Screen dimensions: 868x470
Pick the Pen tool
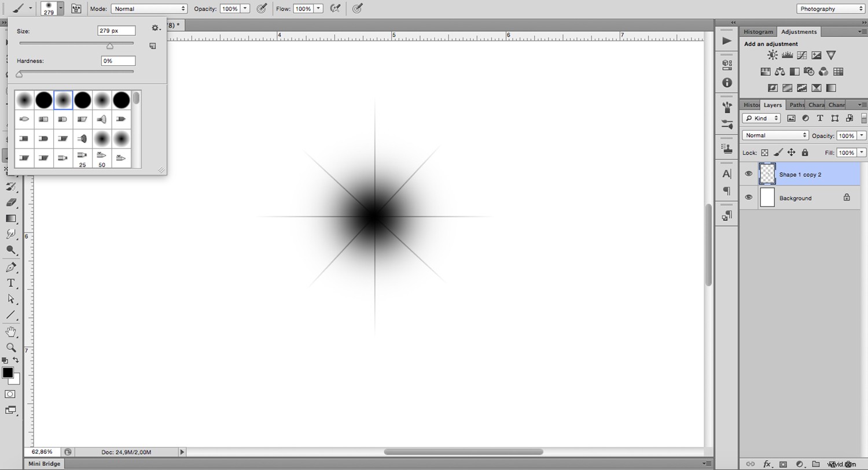coord(10,267)
